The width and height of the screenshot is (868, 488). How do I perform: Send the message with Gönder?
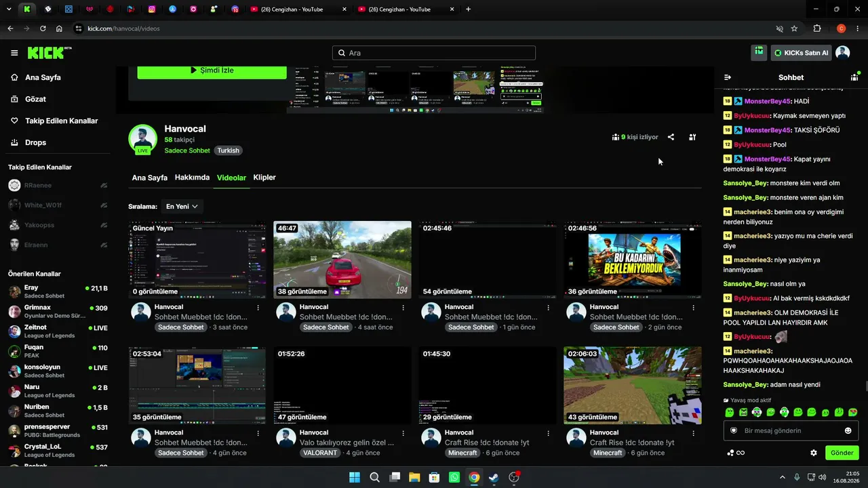[842, 453]
